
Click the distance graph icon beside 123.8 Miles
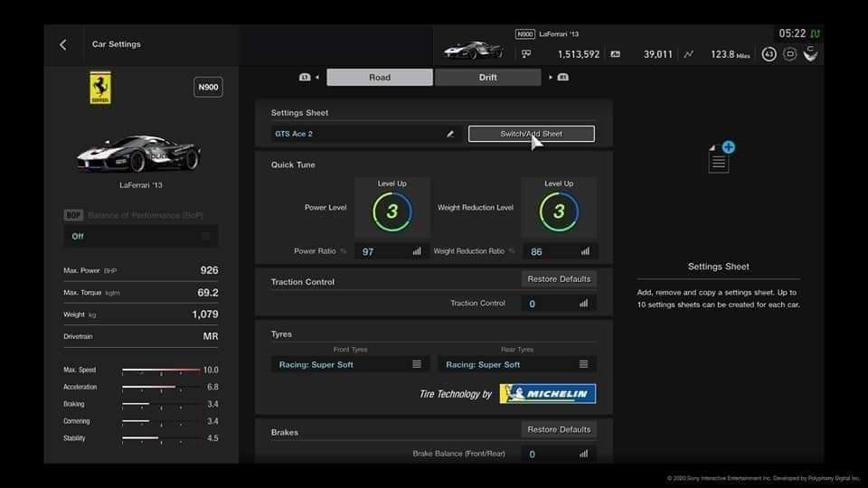click(688, 54)
